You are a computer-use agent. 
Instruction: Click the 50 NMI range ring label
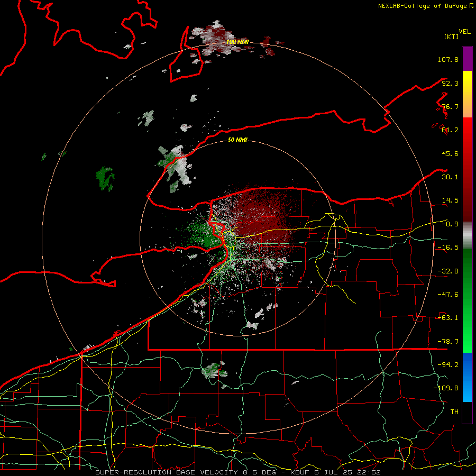pos(237,140)
